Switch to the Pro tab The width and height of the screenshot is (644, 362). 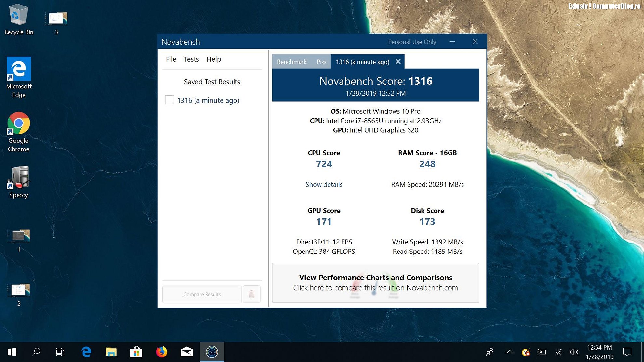pyautogui.click(x=321, y=62)
